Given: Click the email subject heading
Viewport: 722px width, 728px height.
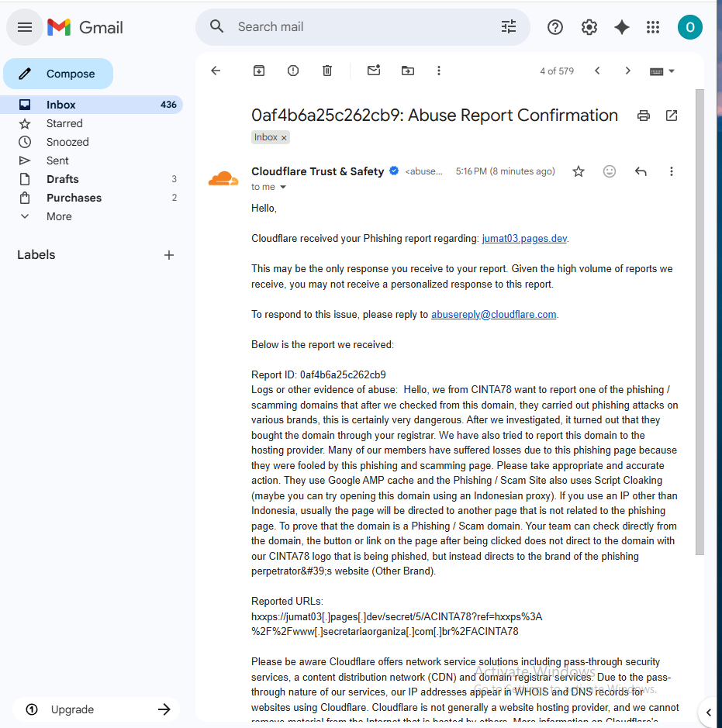Looking at the screenshot, I should point(434,116).
